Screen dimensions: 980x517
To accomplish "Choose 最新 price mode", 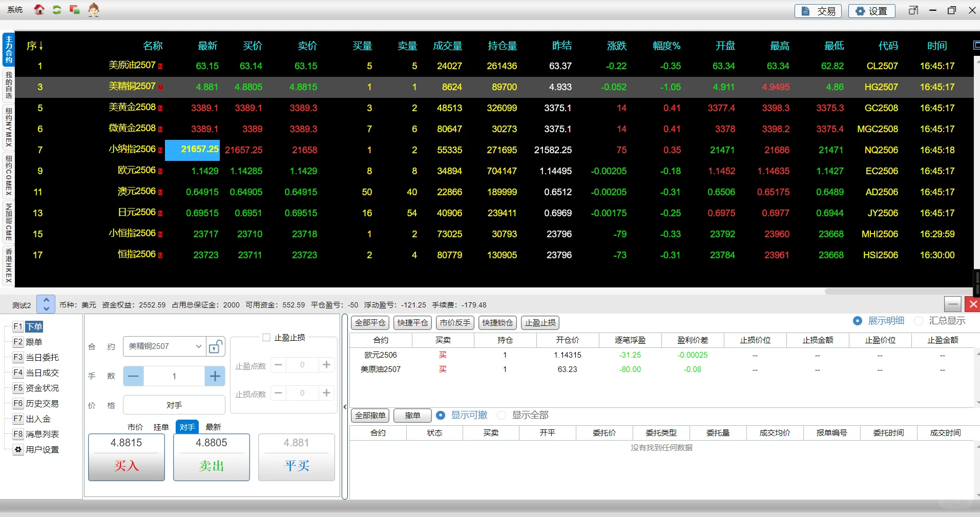I will 213,427.
